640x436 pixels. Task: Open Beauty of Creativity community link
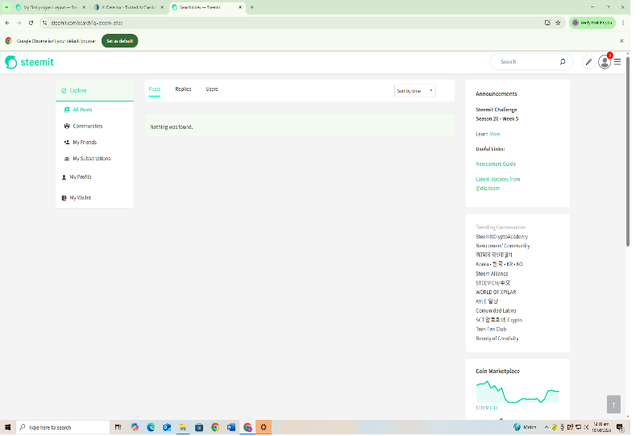pos(497,338)
